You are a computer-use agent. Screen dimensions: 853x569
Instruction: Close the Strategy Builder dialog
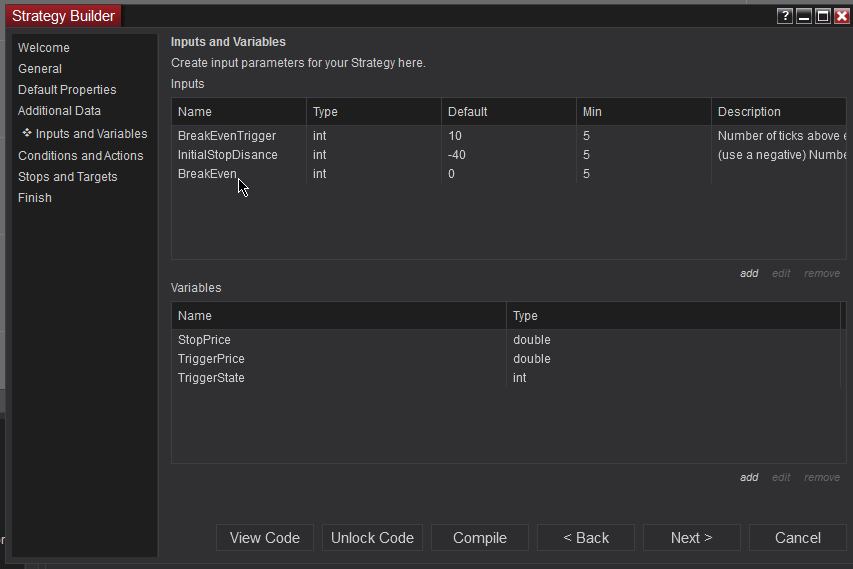click(841, 16)
